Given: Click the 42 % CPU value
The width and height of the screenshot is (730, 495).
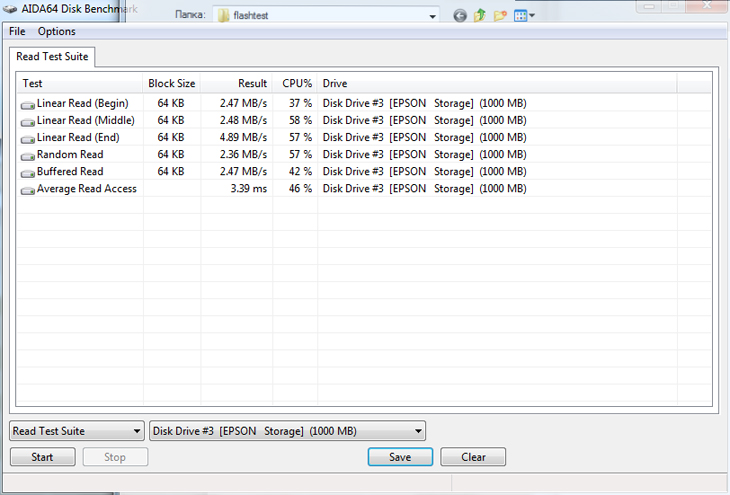Looking at the screenshot, I should [x=300, y=171].
